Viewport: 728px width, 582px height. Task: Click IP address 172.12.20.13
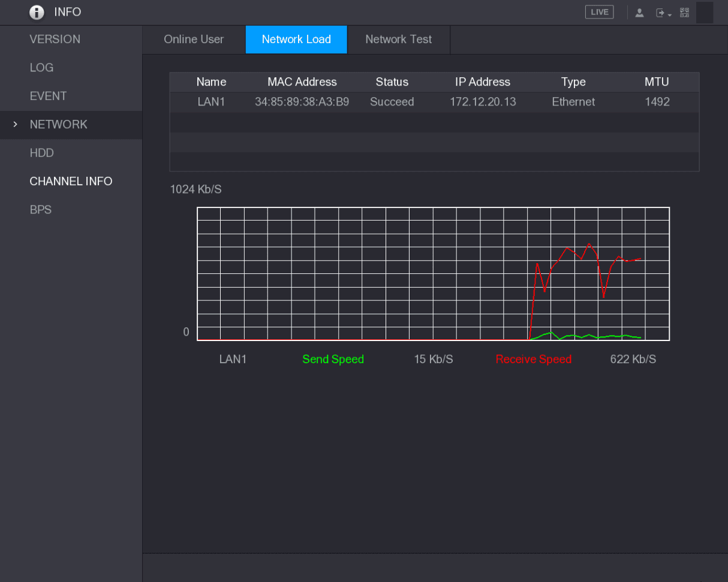click(483, 102)
